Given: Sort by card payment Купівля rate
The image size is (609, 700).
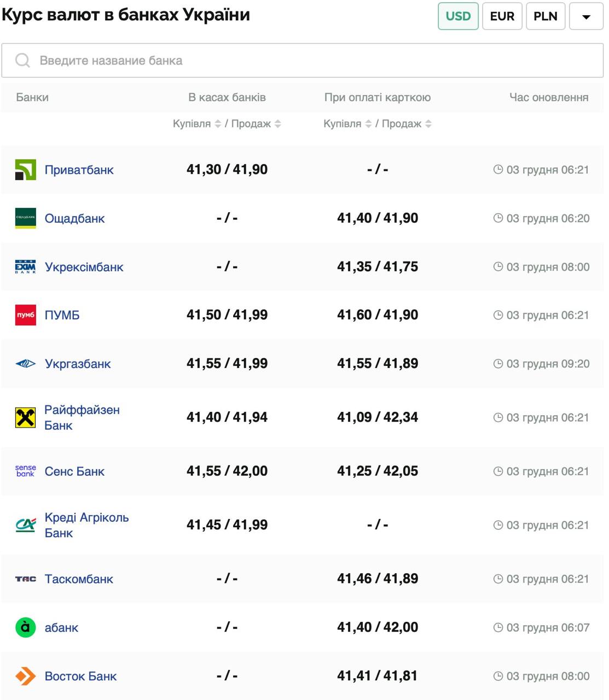Looking at the screenshot, I should (368, 124).
